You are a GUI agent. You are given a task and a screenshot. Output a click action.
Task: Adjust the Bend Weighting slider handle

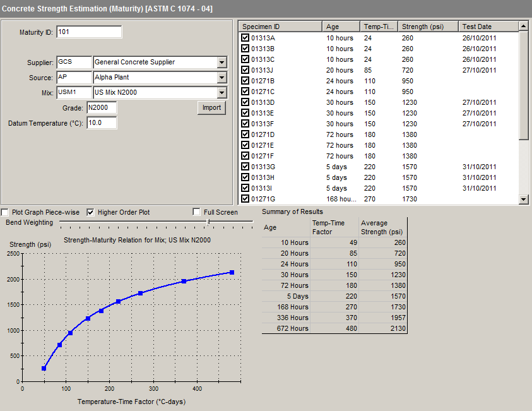point(208,222)
